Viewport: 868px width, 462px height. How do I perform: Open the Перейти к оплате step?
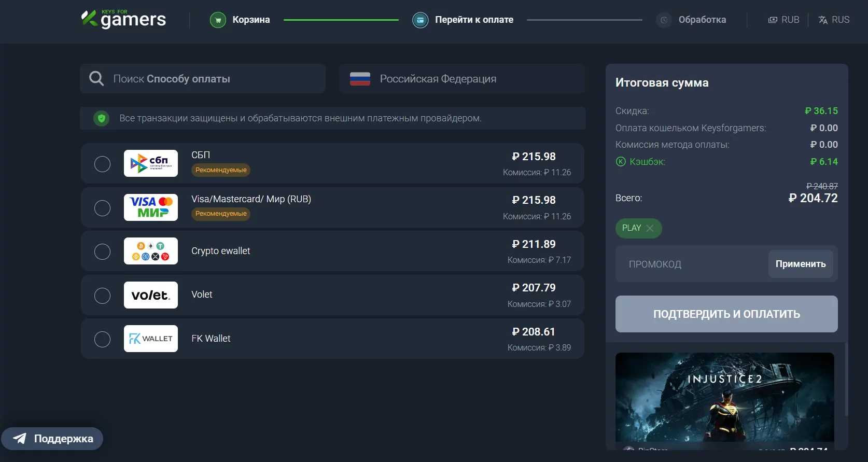[474, 20]
